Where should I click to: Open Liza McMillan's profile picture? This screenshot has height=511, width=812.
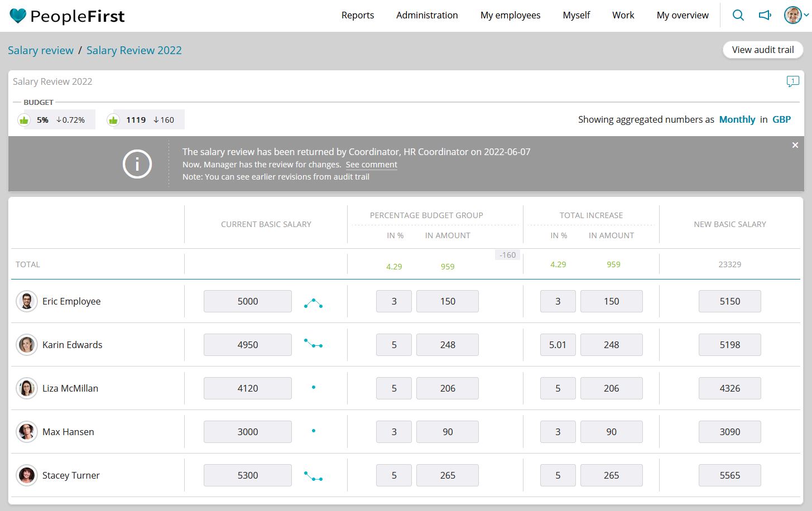pyautogui.click(x=26, y=388)
